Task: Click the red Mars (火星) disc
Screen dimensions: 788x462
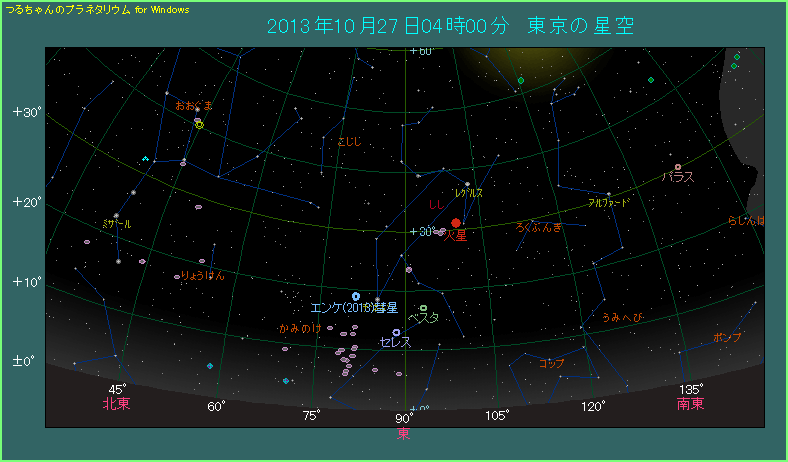Action: pos(456,223)
